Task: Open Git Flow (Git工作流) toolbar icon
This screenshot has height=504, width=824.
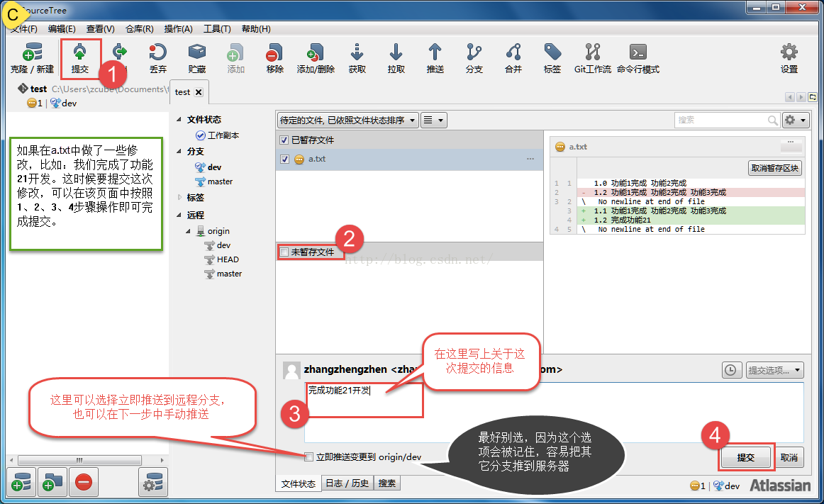Action: [x=592, y=58]
